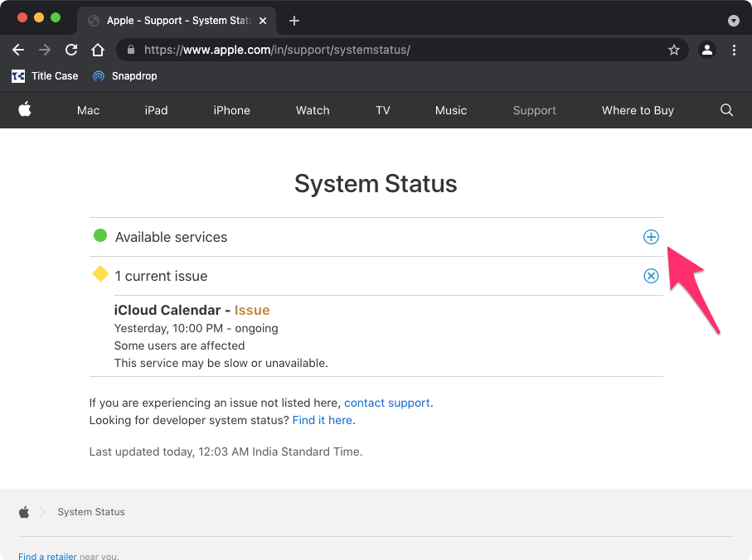Screen dimensions: 752x560
Task: Close the Apple Support System Status tab
Action: [x=263, y=21]
